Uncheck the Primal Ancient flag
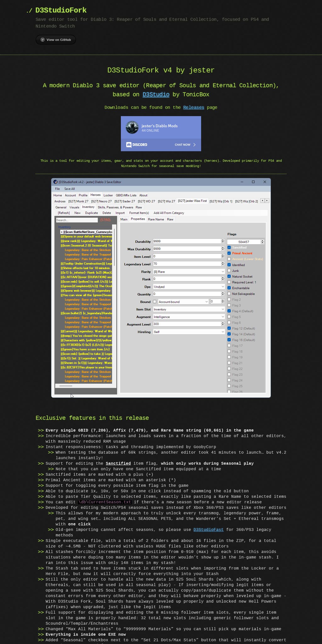The image size is (322, 644). pos(229,253)
